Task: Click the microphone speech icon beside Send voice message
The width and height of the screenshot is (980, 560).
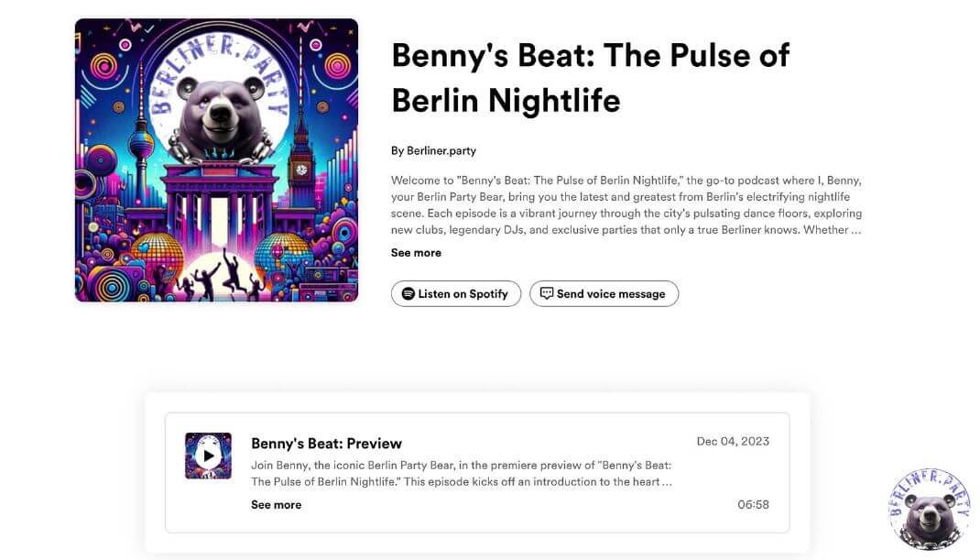Action: point(547,293)
